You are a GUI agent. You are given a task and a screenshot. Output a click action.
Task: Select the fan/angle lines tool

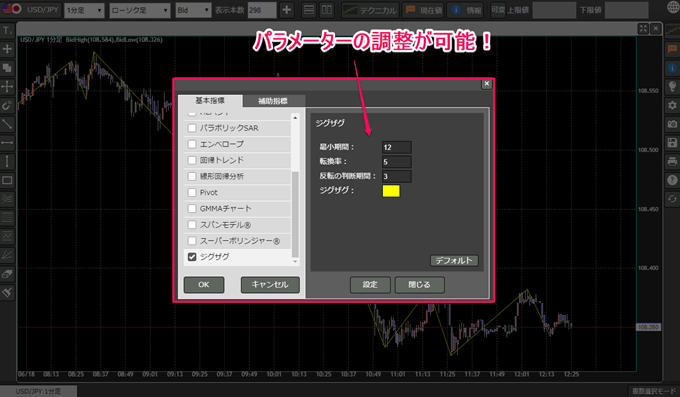coord(7,255)
